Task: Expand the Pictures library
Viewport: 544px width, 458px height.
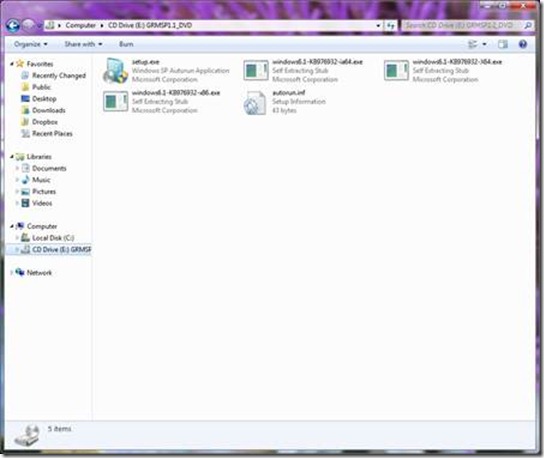Action: tap(17, 192)
